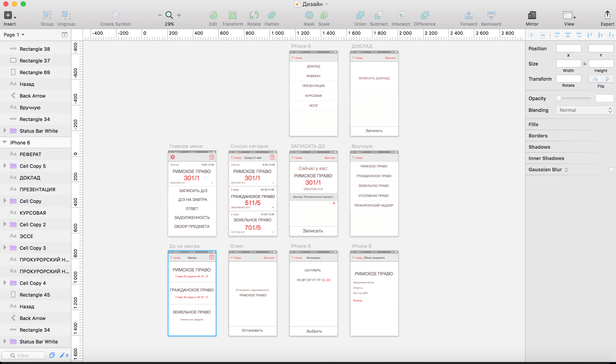Adjust the Opacity slider
The width and height of the screenshot is (616, 364).
pyautogui.click(x=573, y=98)
